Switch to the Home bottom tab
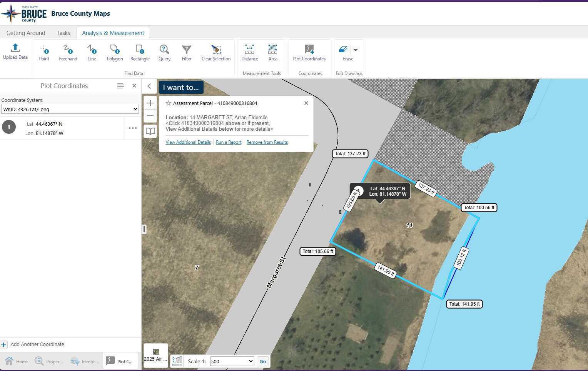Image resolution: width=588 pixels, height=371 pixels. (x=16, y=361)
